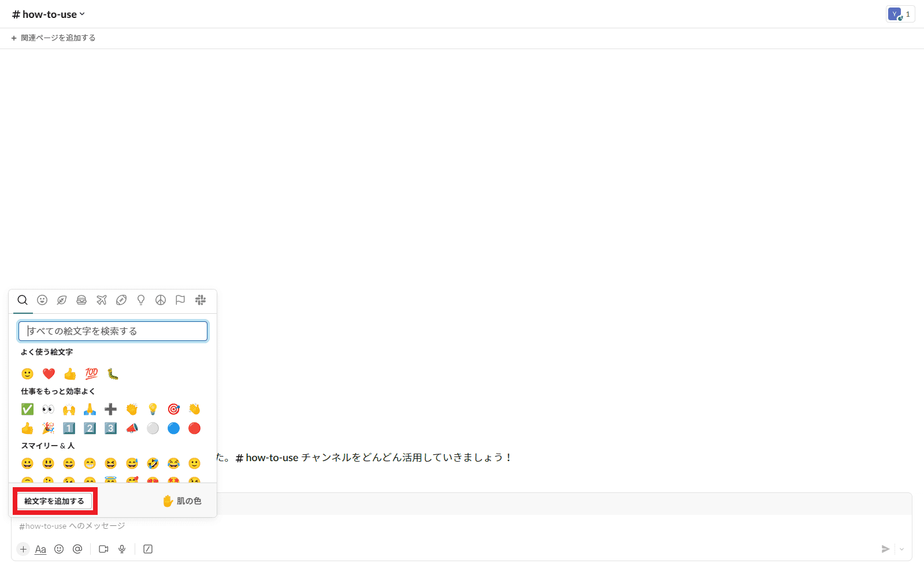Open the how-to-use channel name dropdown
Viewport: 924px width, 575px height.
49,14
